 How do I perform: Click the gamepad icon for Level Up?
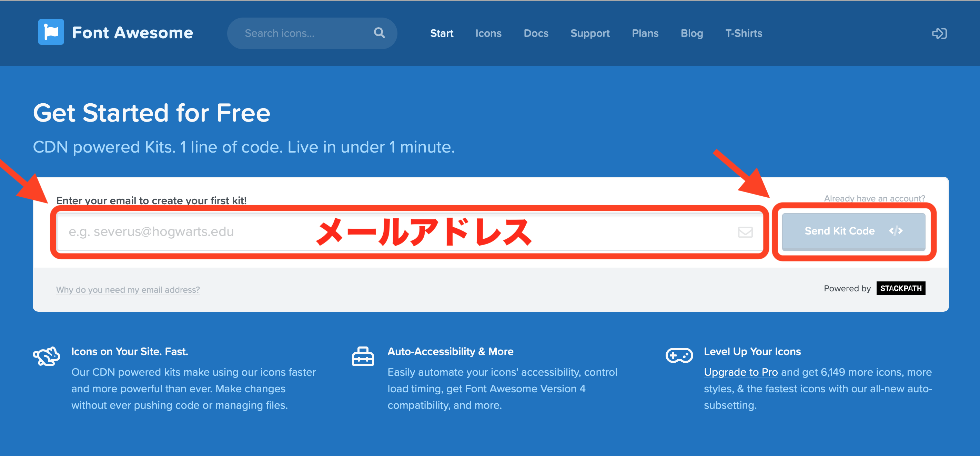(x=679, y=356)
